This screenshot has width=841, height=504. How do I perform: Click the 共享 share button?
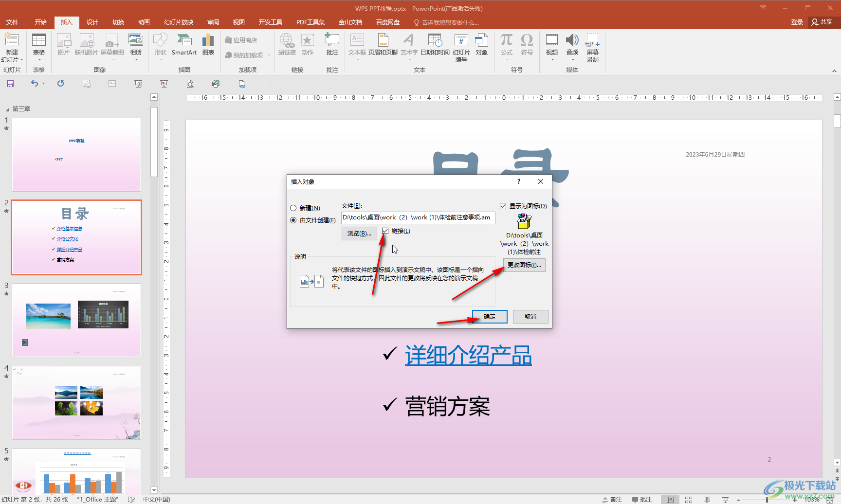pos(823,22)
